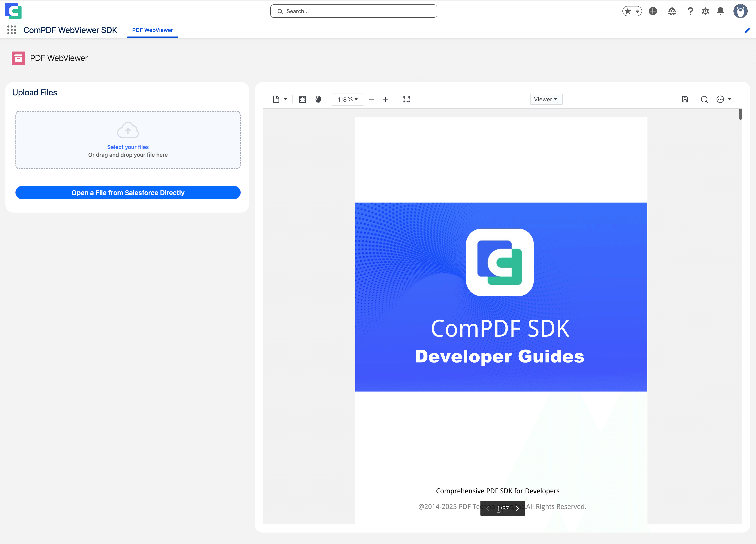756x544 pixels.
Task: Activate the marquee zoom selection icon
Action: 407,99
